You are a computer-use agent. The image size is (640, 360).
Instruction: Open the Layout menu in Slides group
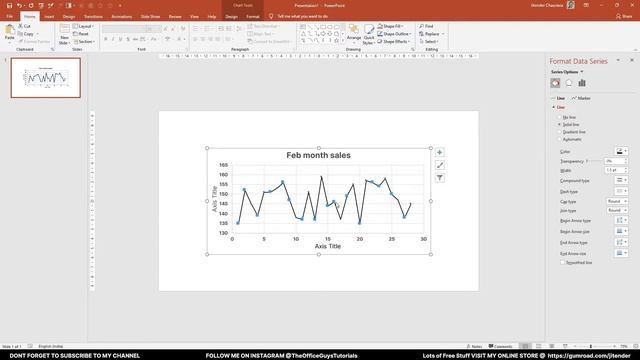click(84, 26)
